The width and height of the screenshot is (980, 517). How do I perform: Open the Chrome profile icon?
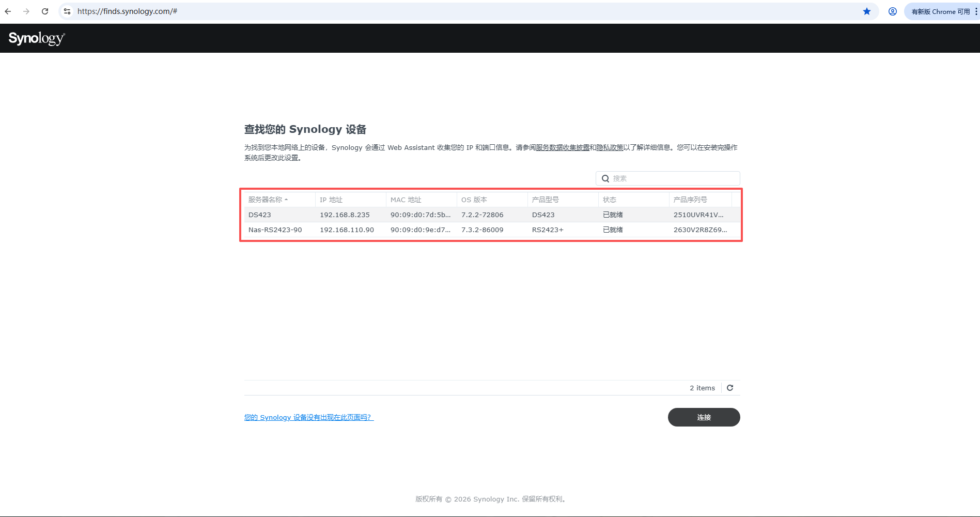tap(893, 11)
